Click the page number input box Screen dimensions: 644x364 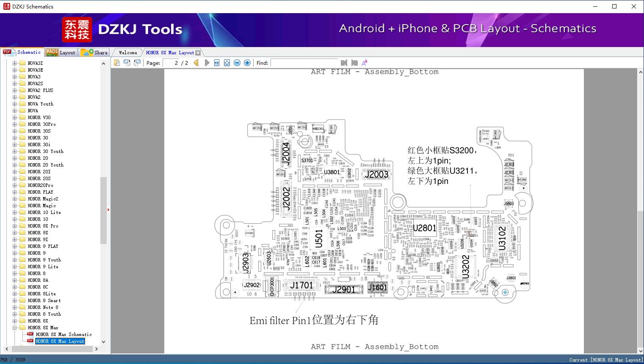coord(171,63)
